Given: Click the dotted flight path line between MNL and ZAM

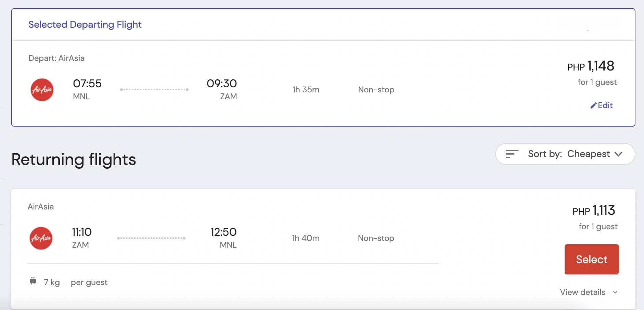Looking at the screenshot, I should (155, 90).
